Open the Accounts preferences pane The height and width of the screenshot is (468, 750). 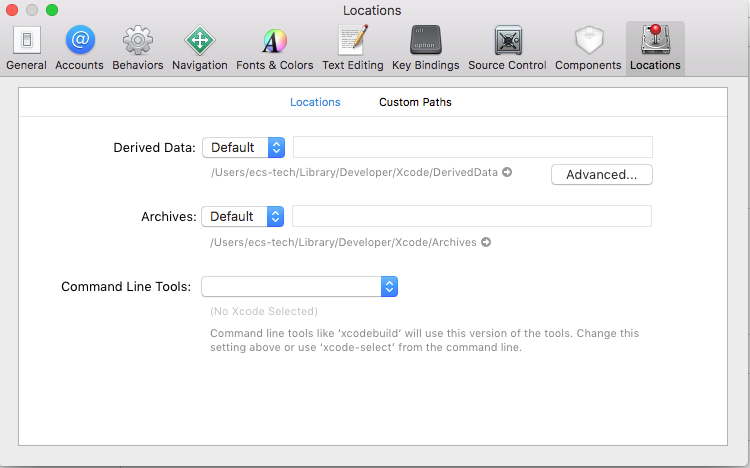(79, 48)
